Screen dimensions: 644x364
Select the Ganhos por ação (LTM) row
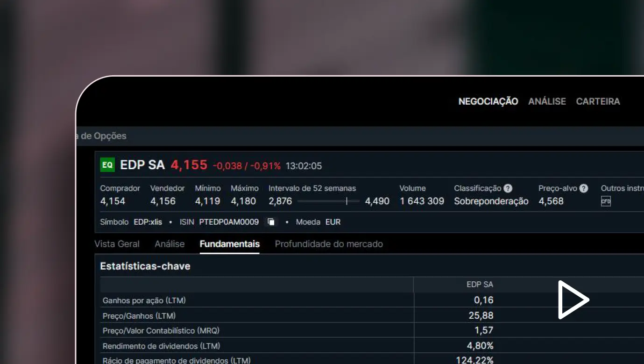tap(372, 300)
